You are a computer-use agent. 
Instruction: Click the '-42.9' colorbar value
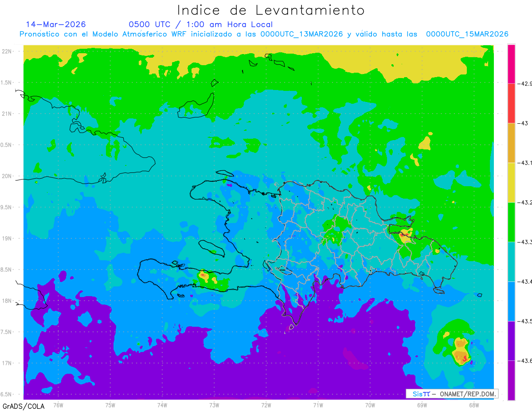[x=525, y=83]
